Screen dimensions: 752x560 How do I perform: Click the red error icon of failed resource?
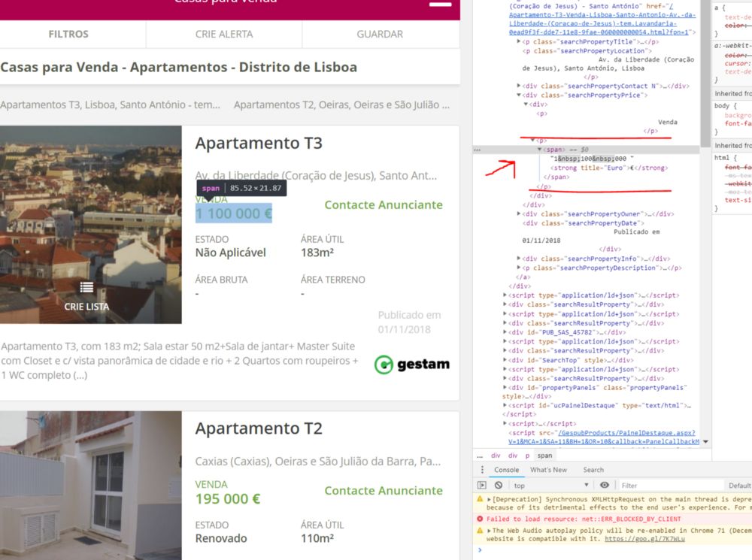pyautogui.click(x=480, y=519)
